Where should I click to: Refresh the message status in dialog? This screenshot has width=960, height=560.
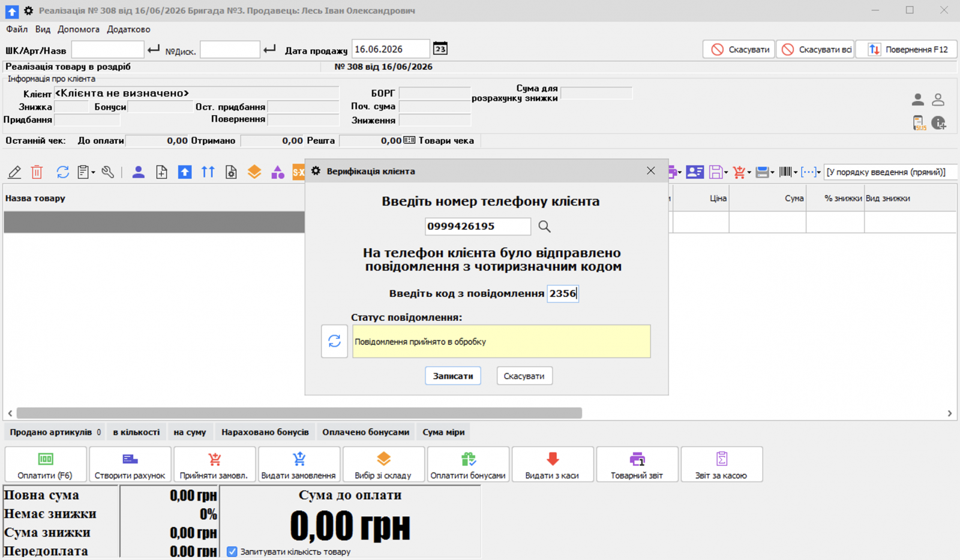[334, 341]
